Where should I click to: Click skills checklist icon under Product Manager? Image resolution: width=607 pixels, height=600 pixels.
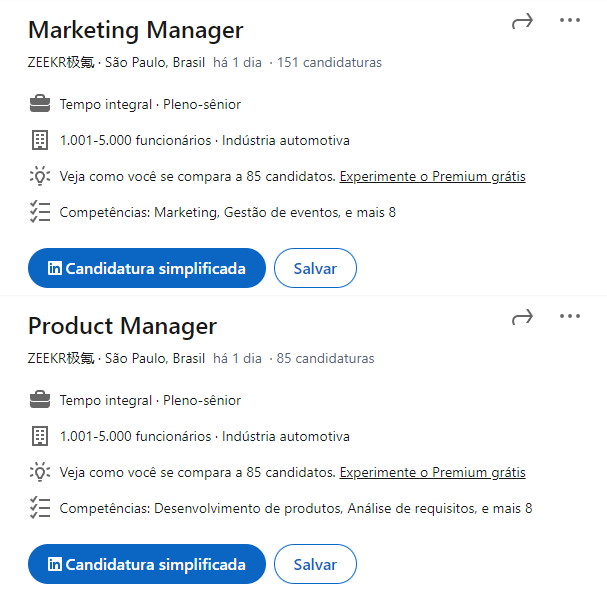pyautogui.click(x=40, y=508)
